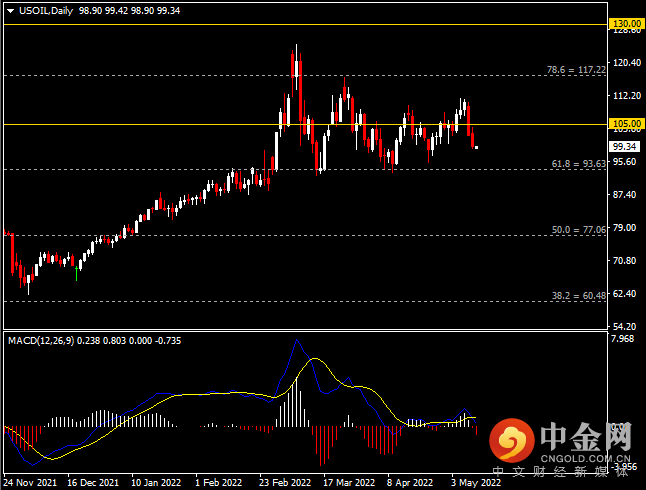Select the 130.00 price level label
This screenshot has width=646, height=490.
[x=626, y=23]
